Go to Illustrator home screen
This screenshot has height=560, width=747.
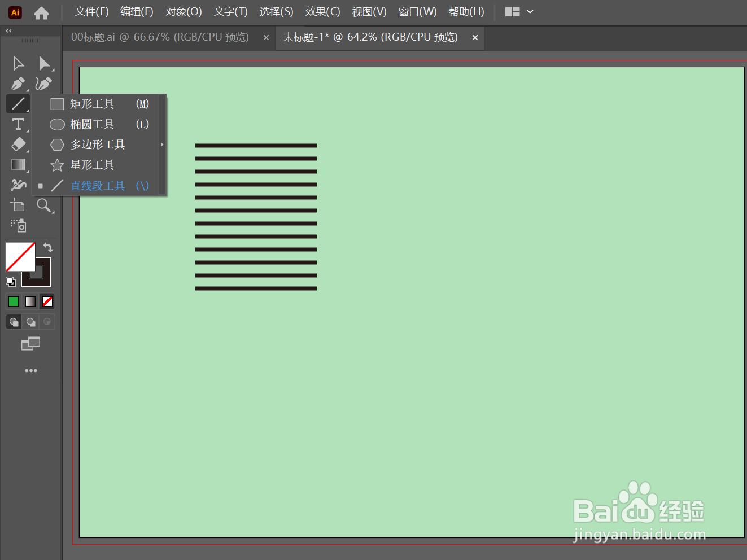pyautogui.click(x=41, y=12)
